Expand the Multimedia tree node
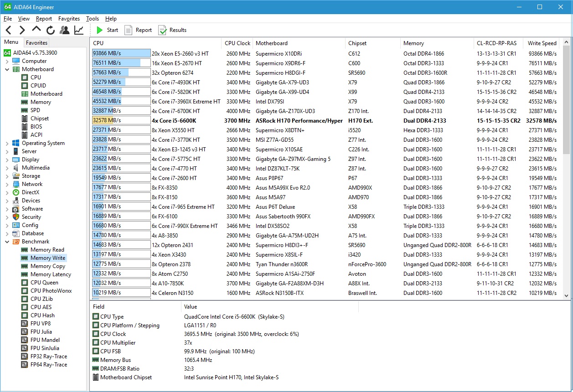Viewport: 573px width, 392px height. (7, 168)
